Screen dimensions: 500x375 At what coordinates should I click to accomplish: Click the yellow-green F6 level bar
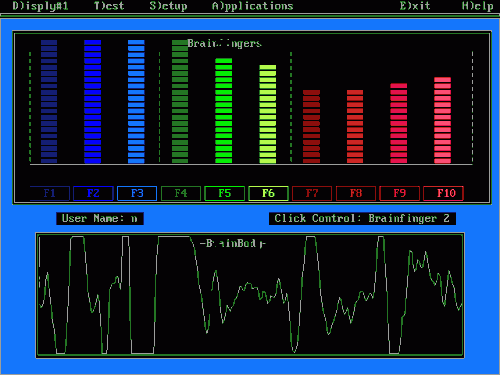268,114
